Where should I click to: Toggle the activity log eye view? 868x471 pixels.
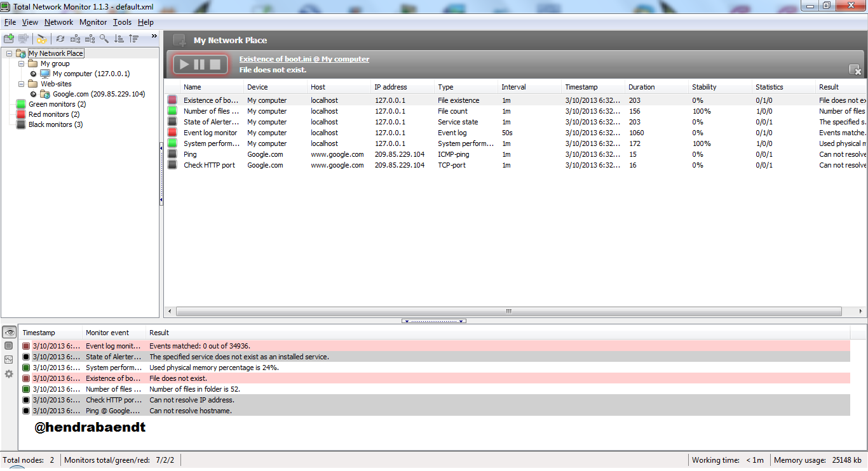(9, 331)
